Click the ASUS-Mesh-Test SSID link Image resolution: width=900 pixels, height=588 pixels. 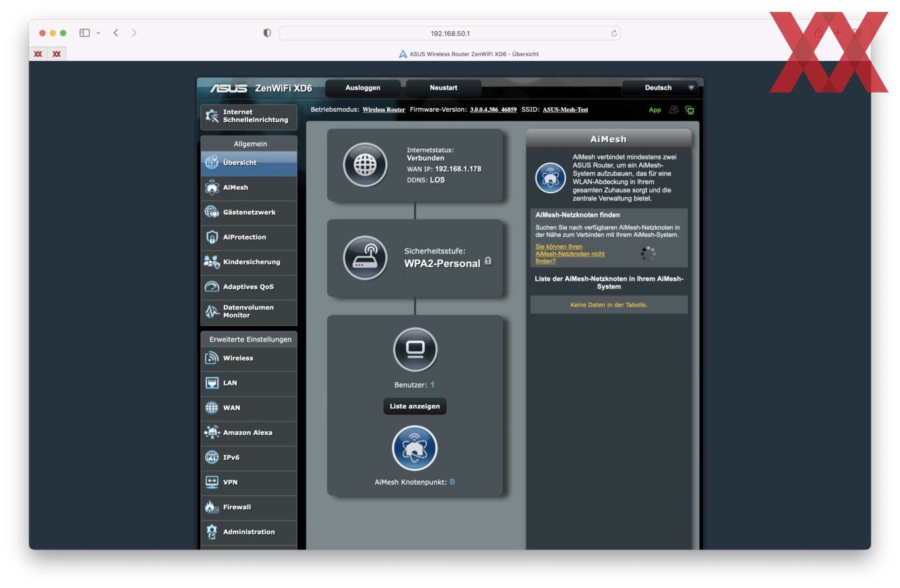565,110
